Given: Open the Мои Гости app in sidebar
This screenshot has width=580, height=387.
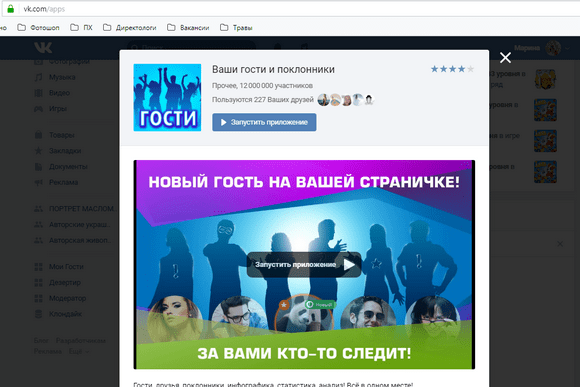Looking at the screenshot, I should point(66,267).
